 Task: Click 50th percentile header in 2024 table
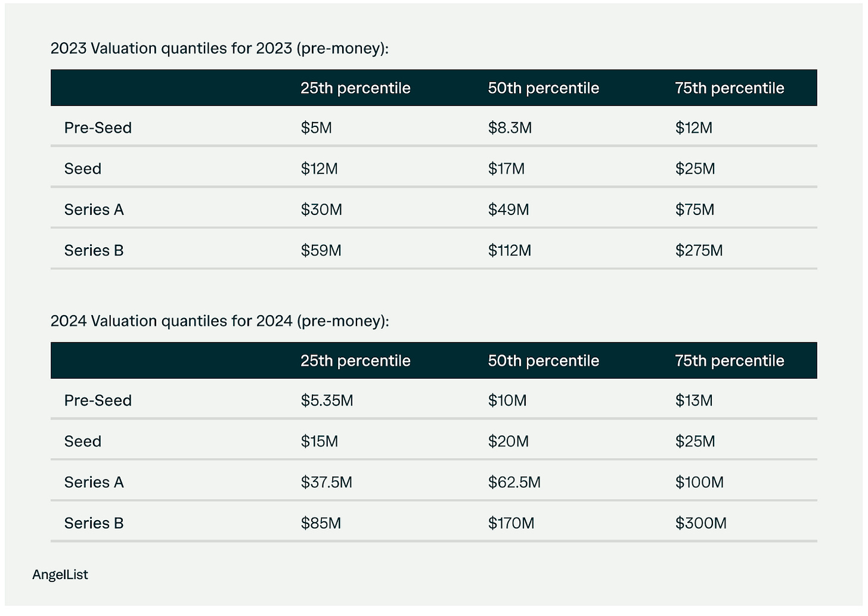tap(543, 361)
